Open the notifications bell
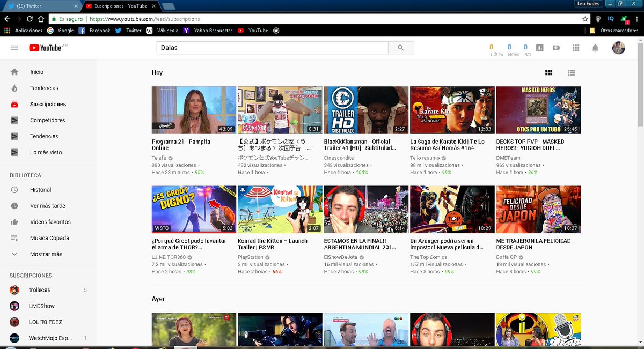 click(595, 48)
